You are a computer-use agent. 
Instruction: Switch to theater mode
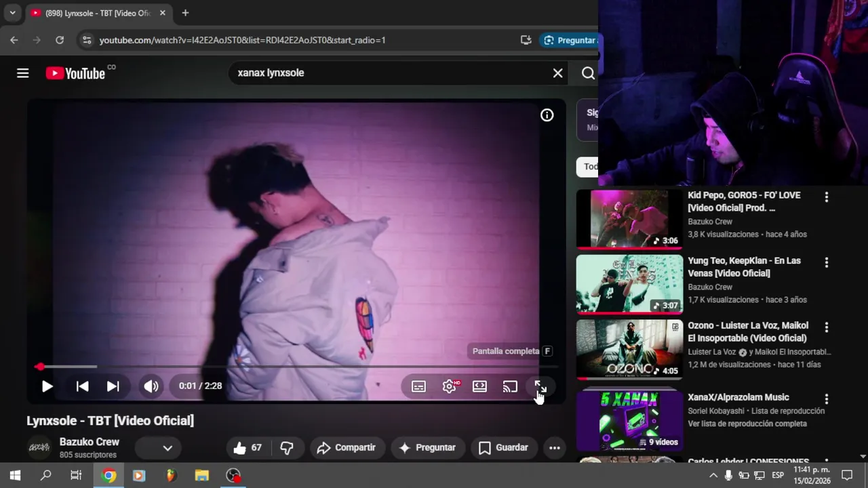pos(479,386)
